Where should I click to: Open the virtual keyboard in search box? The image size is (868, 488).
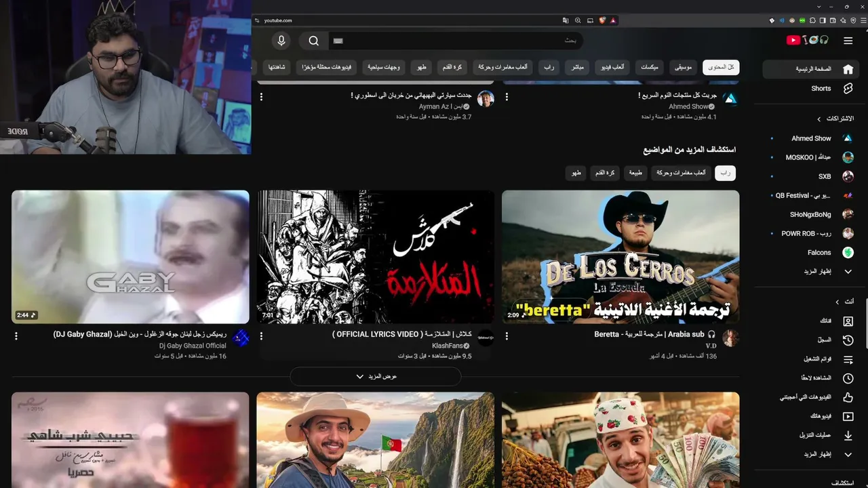point(338,41)
